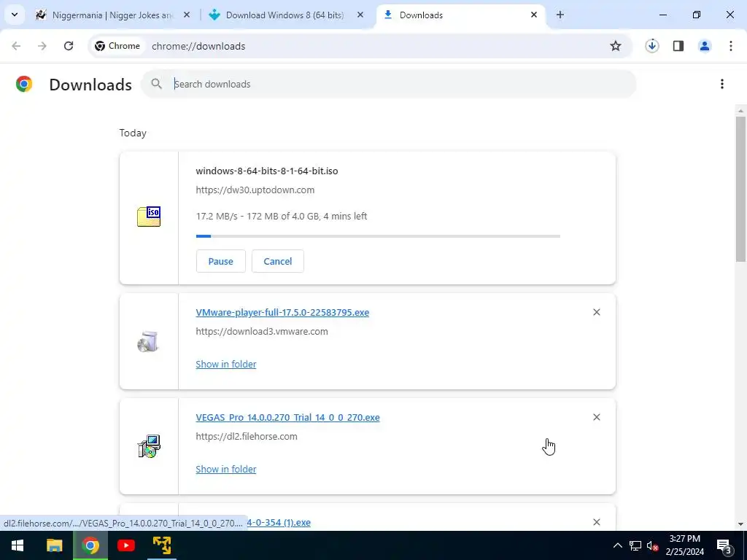This screenshot has width=747, height=560.
Task: Close the Downloads tab
Action: pyautogui.click(x=533, y=15)
